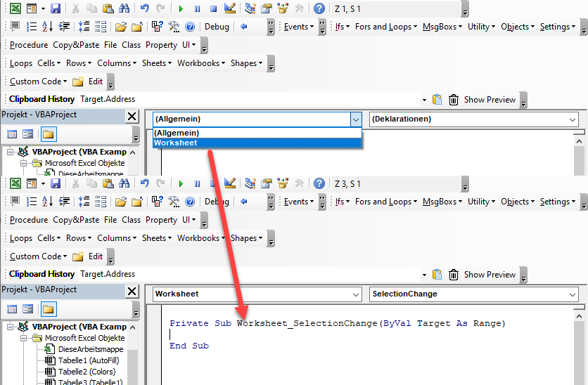Run macro with green play icon, upper toolbar
Image resolution: width=588 pixels, height=385 pixels.
click(x=181, y=8)
